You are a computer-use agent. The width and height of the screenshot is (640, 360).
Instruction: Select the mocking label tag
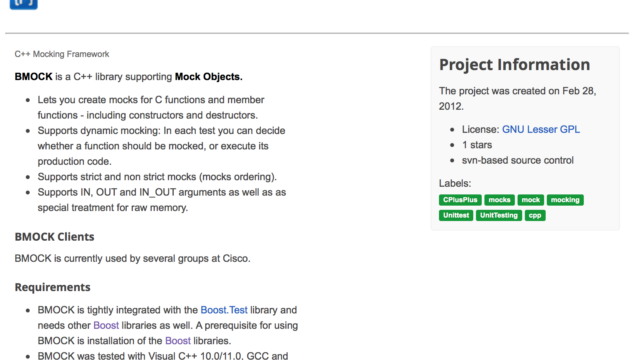[x=565, y=200]
